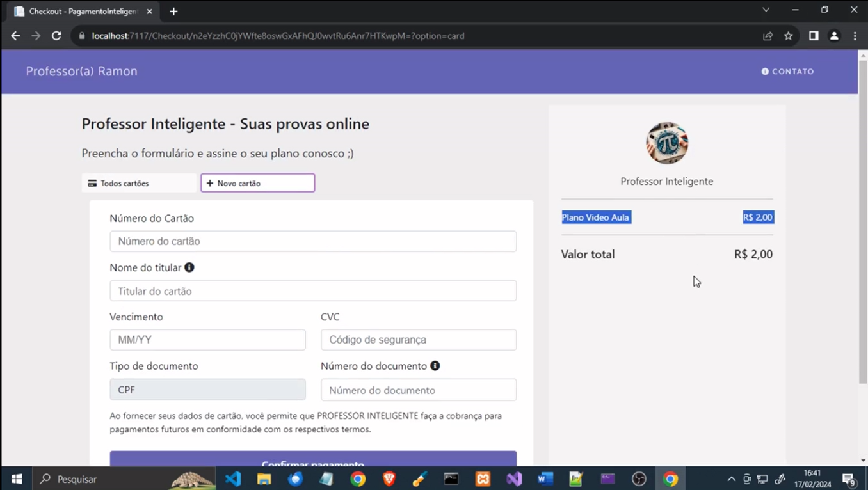Click the Professor Inteligente round logo image
The width and height of the screenshot is (868, 490).
(667, 143)
